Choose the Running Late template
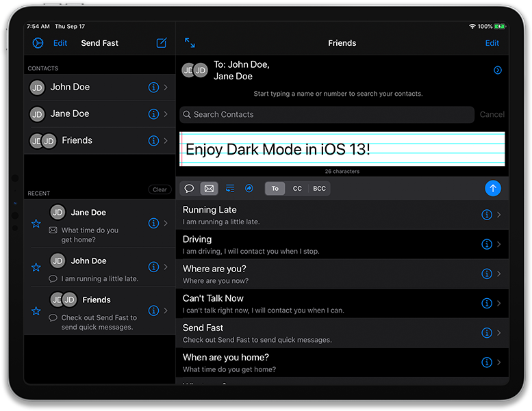The width and height of the screenshot is (532, 411). pos(342,215)
